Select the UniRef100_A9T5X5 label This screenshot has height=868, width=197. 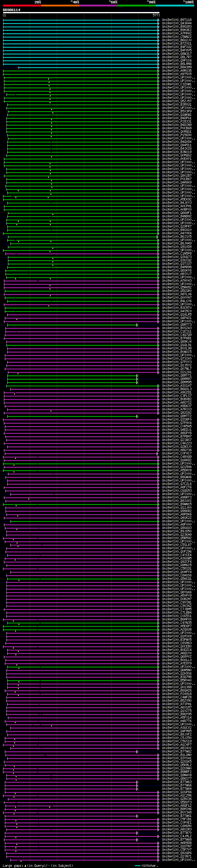point(177,74)
